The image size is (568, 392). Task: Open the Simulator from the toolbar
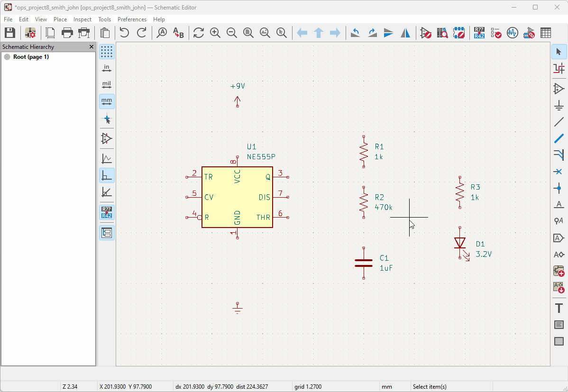click(512, 33)
